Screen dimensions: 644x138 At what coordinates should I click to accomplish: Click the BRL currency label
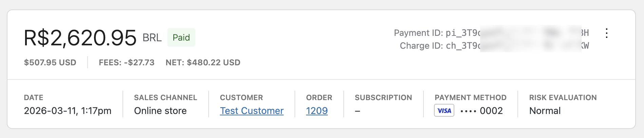coord(152,38)
